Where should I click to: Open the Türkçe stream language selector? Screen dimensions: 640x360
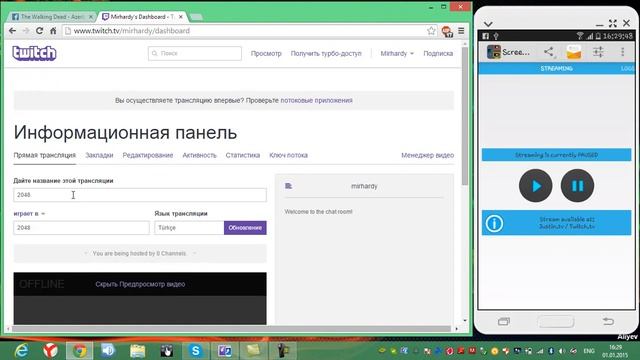[189, 228]
